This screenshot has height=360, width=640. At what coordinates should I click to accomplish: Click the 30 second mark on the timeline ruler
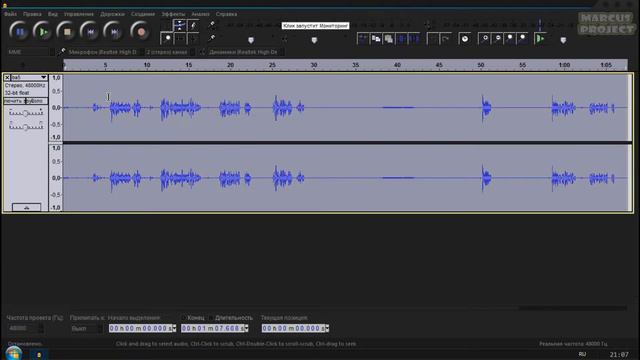click(313, 65)
